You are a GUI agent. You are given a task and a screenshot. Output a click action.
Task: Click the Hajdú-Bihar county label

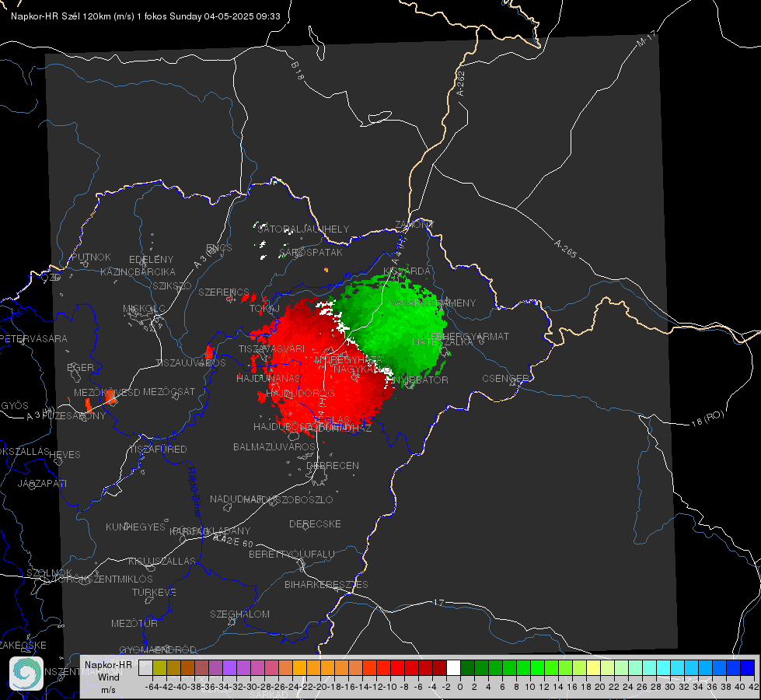(x=194, y=492)
